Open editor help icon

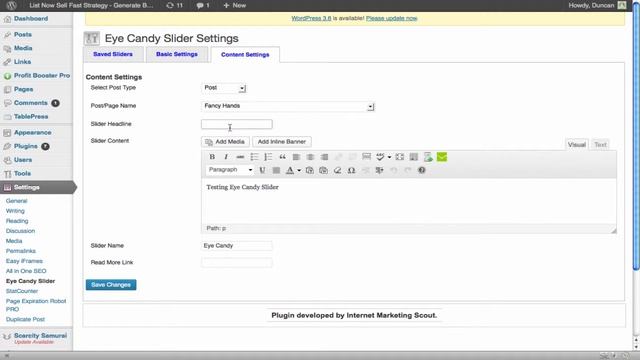pos(422,170)
